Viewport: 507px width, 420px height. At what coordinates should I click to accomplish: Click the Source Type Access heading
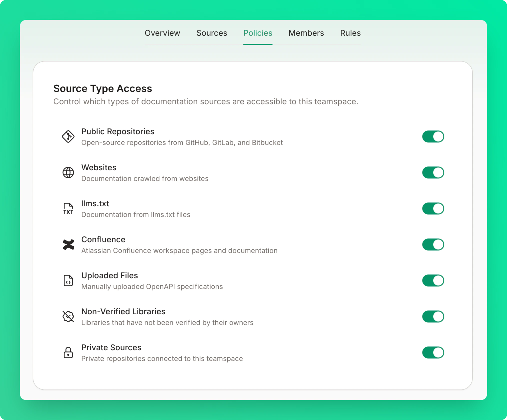[x=102, y=88]
